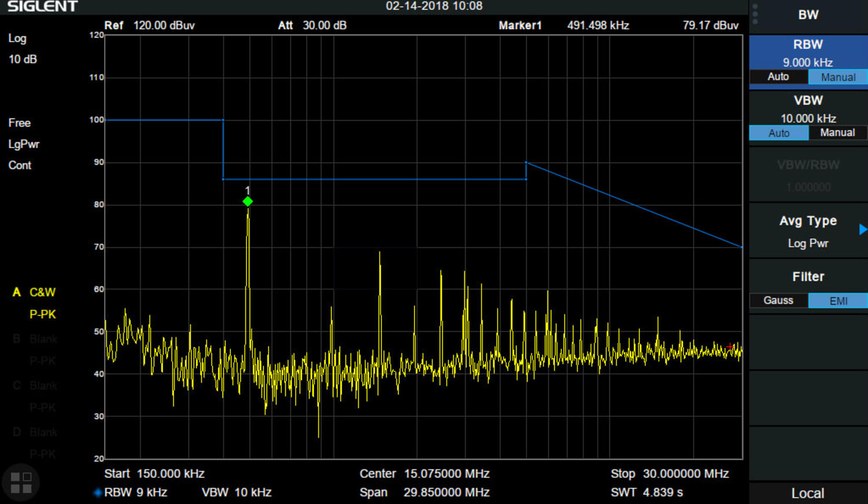Click the bottom RBW 9 kHz readout
The height and width of the screenshot is (504, 868).
point(135,492)
